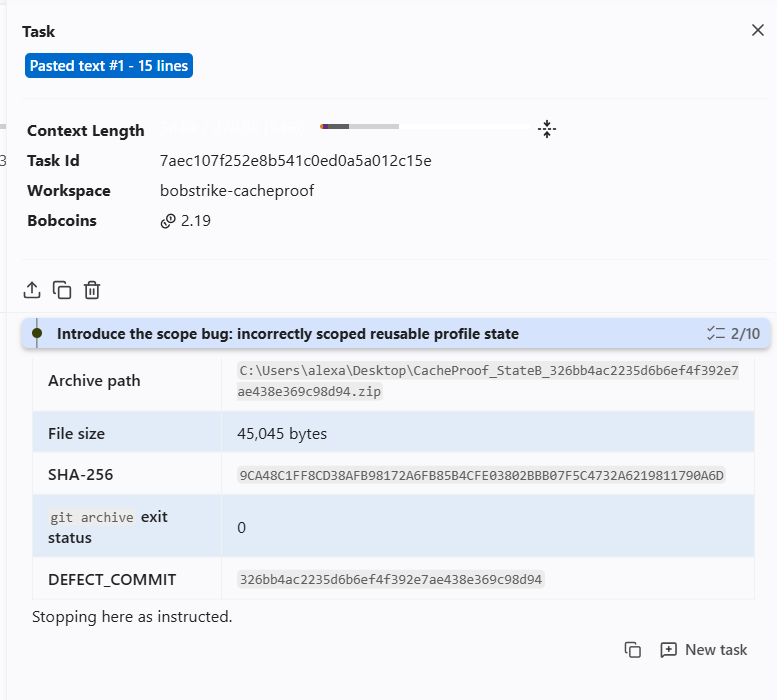This screenshot has height=700, width=777.
Task: Click the checklist icon beside 2/10
Action: tap(716, 333)
